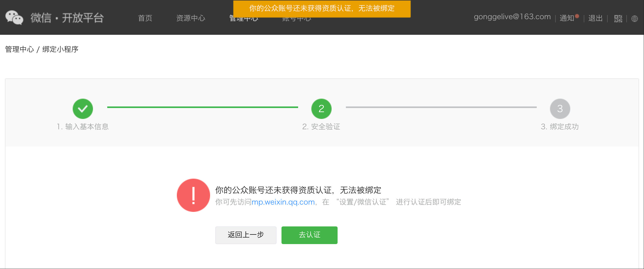Image resolution: width=644 pixels, height=269 pixels.
Task: Click the globe language icon
Action: pyautogui.click(x=635, y=19)
